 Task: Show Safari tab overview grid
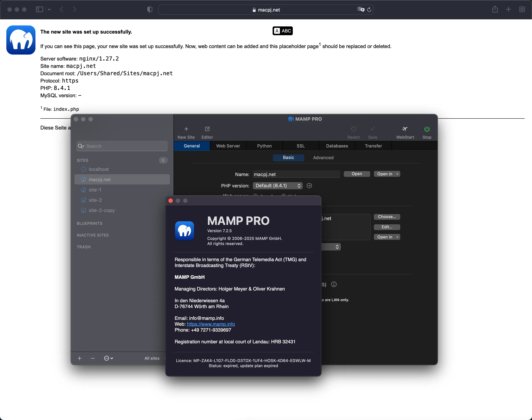click(522, 9)
